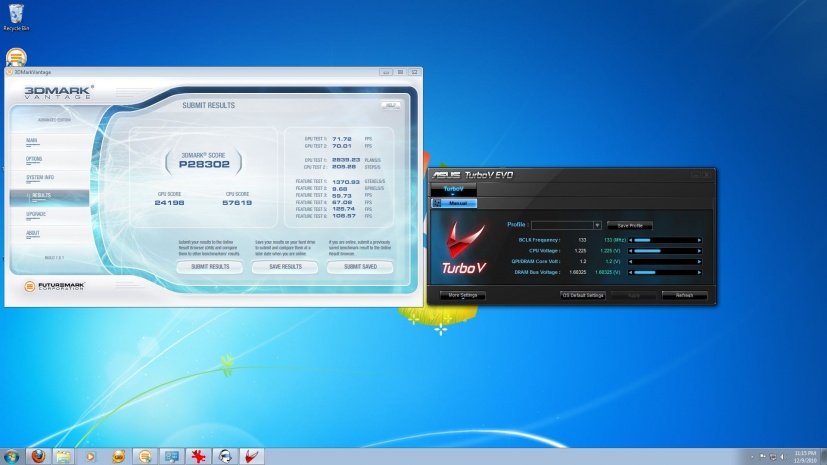Expand More Settings in TurboV EVO
Viewport: 827px width, 465px height.
pos(463,296)
